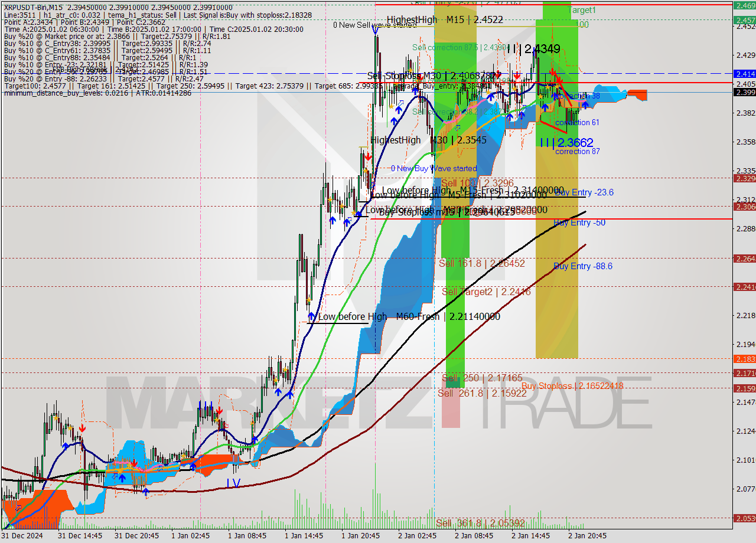Click the 'Sell 100 | 2.3296' level label

[x=477, y=183]
